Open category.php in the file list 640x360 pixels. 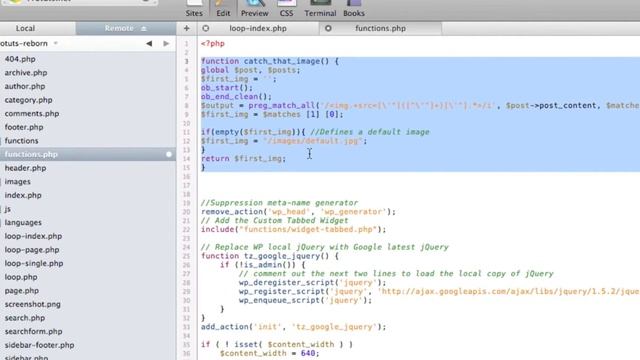click(x=28, y=100)
